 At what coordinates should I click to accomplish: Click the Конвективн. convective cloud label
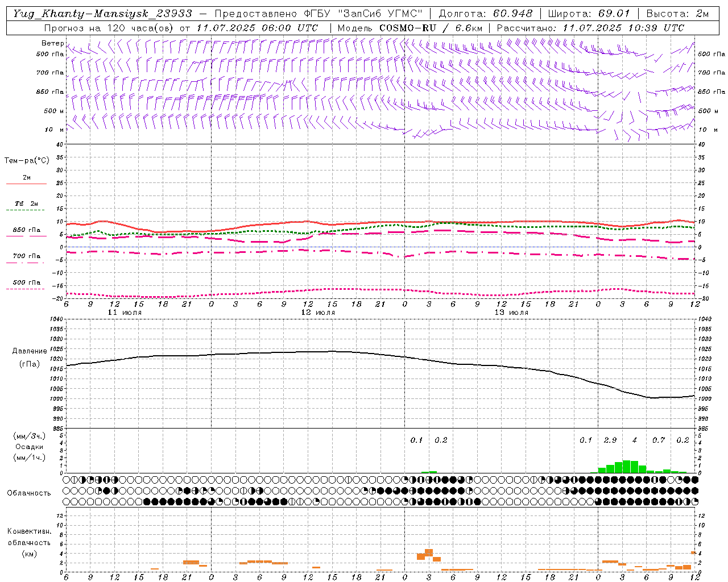point(29,531)
